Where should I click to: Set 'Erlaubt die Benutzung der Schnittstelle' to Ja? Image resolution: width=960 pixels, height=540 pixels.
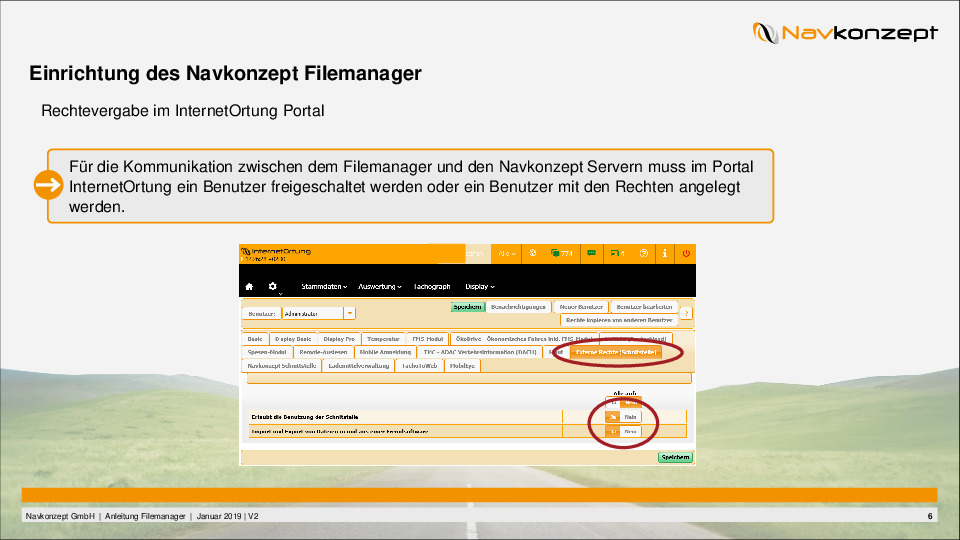(x=612, y=416)
